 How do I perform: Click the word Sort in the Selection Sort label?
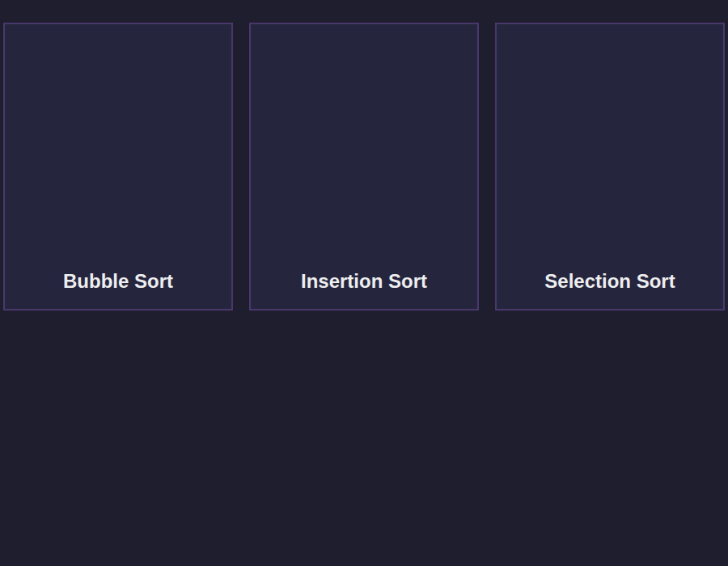(x=655, y=281)
